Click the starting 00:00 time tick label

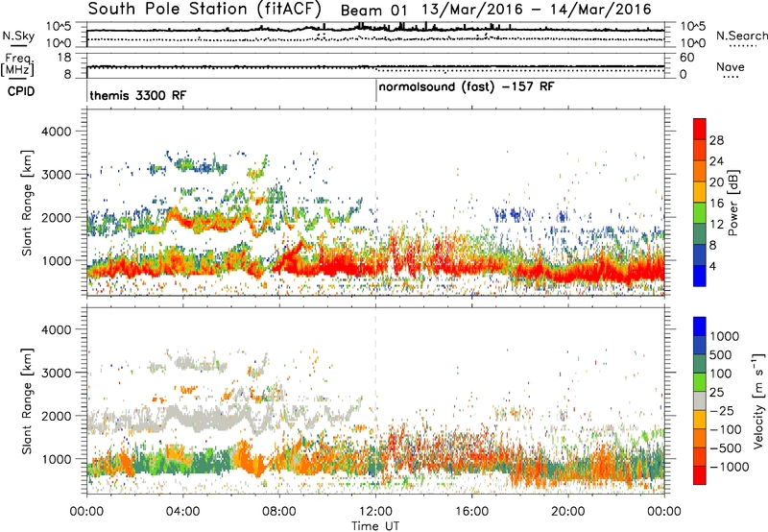[x=86, y=512]
